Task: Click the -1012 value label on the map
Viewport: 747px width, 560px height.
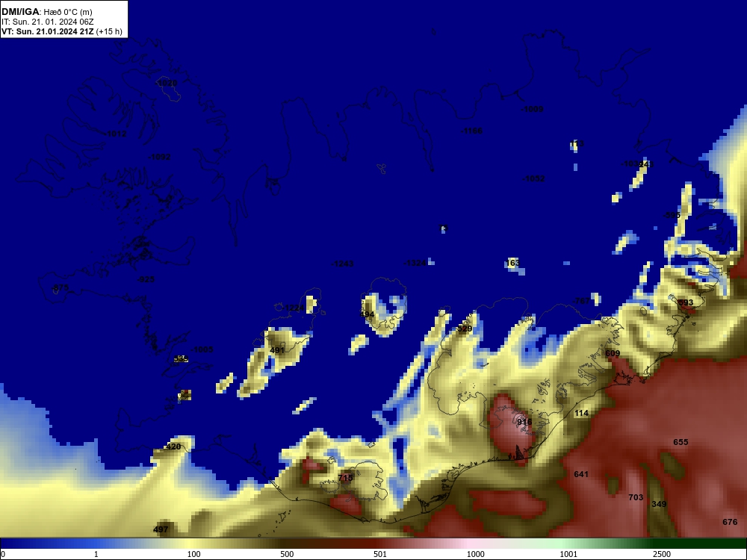Action: coord(116,134)
